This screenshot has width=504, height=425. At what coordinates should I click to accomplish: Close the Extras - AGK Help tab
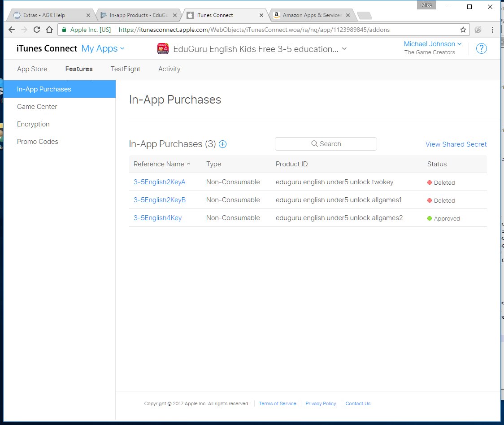coord(88,15)
